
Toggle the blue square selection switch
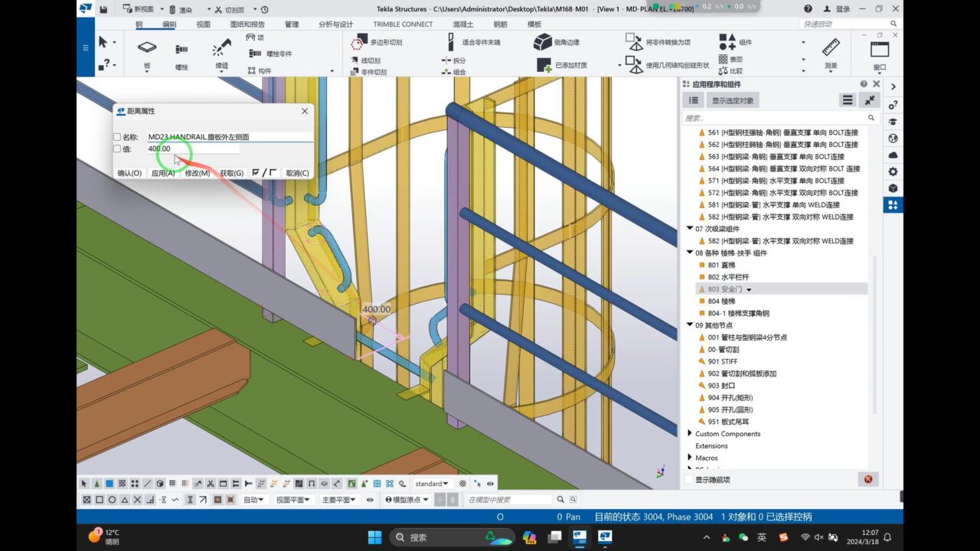(109, 484)
